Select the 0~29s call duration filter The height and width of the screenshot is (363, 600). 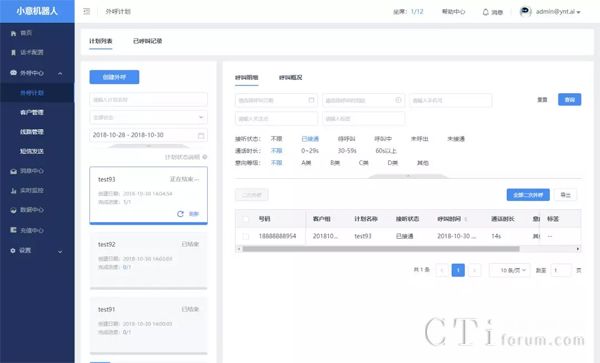click(310, 151)
